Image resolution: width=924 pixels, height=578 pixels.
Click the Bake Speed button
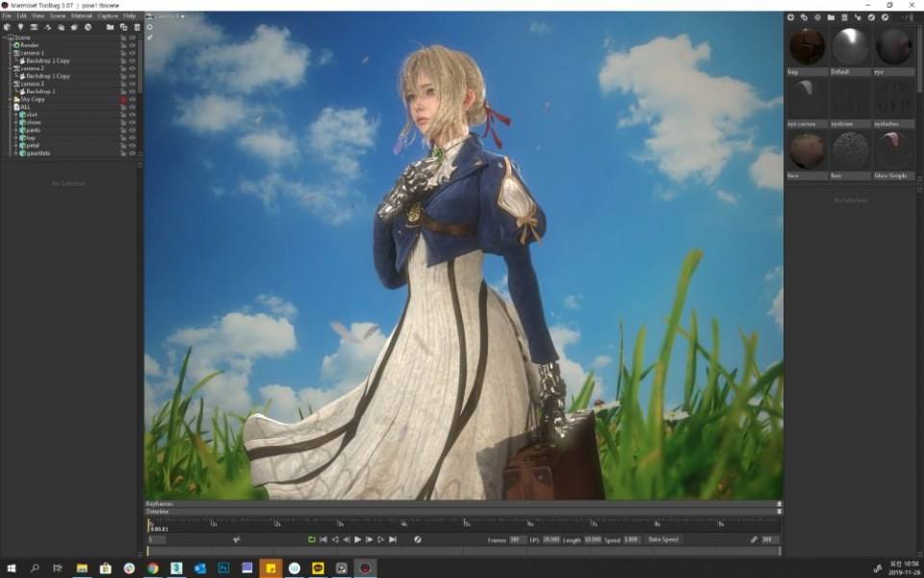click(663, 539)
